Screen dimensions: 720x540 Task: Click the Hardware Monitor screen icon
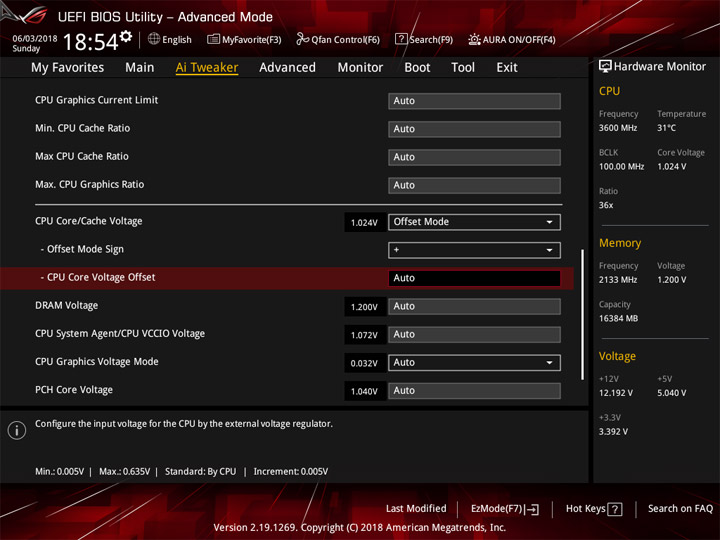[x=605, y=67]
